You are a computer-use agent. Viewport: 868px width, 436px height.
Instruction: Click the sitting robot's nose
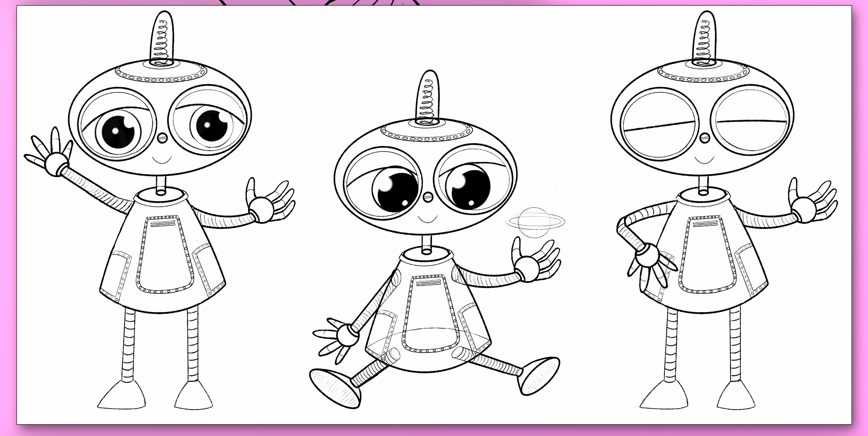427,198
